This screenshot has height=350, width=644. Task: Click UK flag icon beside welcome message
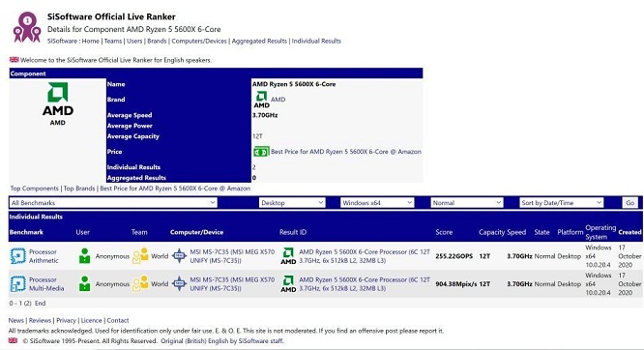pos(14,60)
